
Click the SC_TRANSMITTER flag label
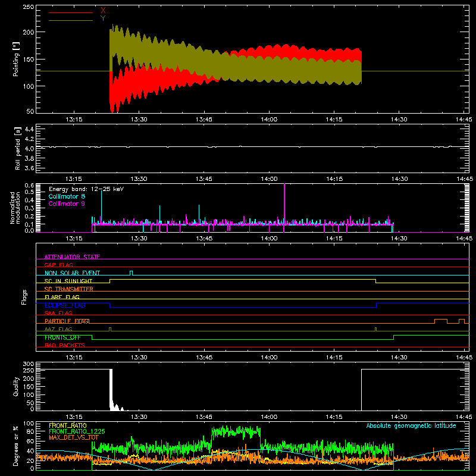[68, 289]
